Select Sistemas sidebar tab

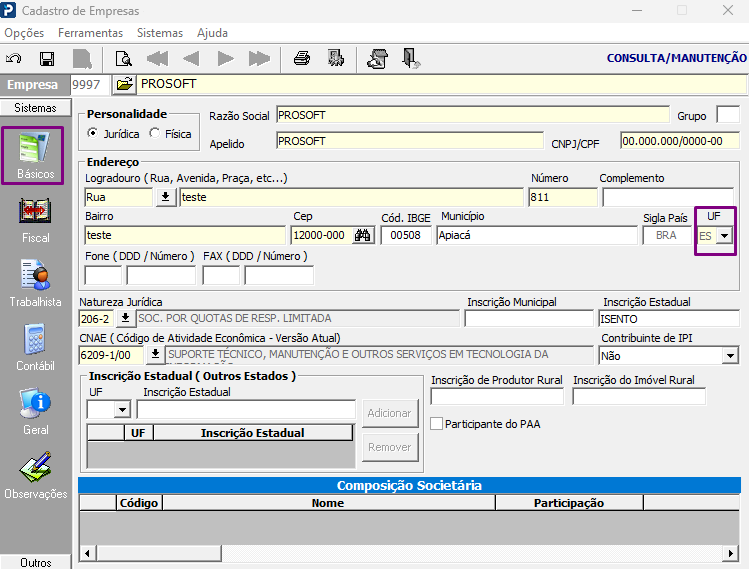click(35, 107)
